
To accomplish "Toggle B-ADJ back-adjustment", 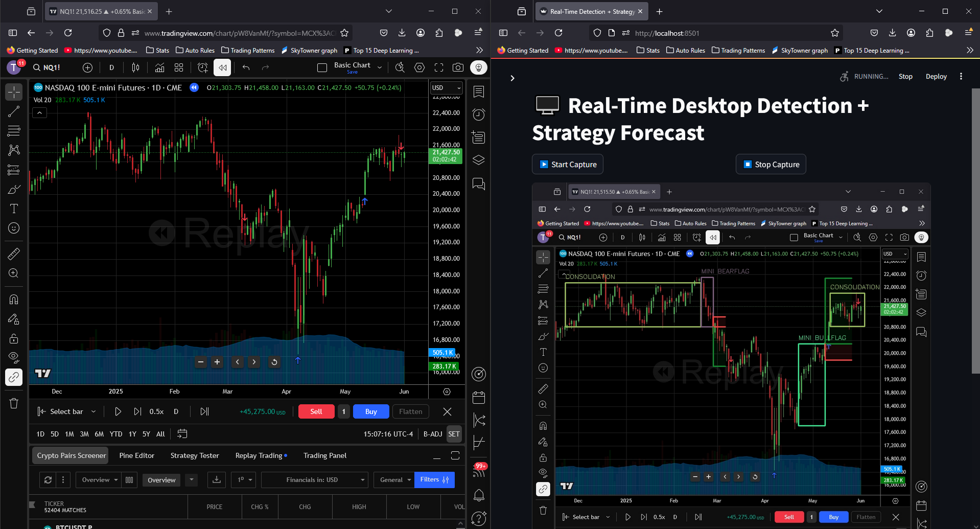I will [x=433, y=434].
